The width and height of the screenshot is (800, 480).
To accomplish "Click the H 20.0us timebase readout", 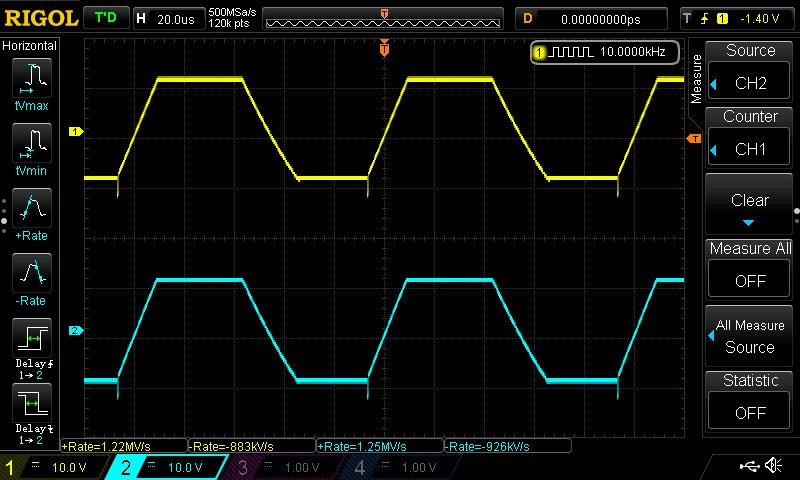I will (168, 19).
